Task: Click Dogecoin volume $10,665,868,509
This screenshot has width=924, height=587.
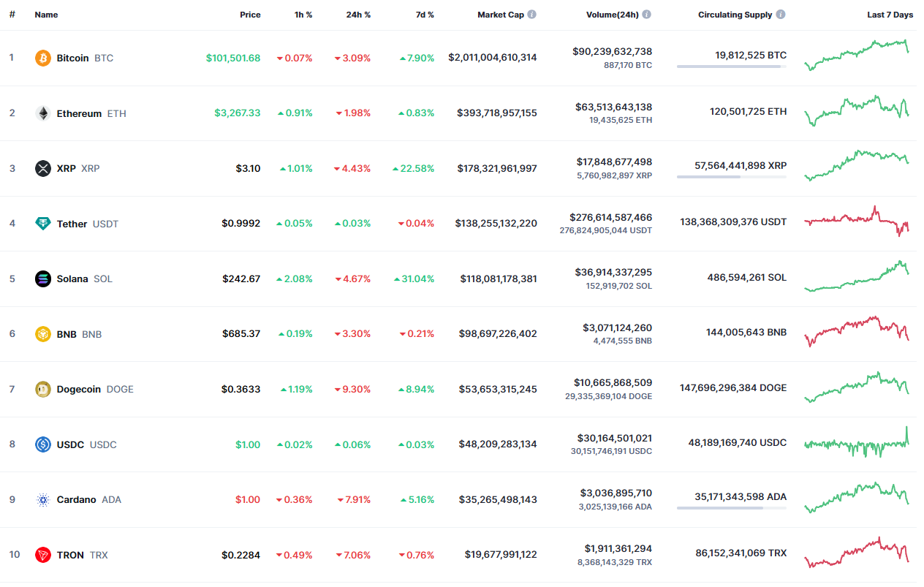Action: click(x=613, y=382)
